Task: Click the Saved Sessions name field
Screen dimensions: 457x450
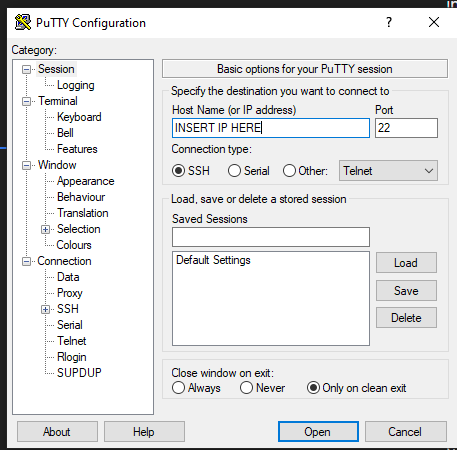Action: point(271,237)
